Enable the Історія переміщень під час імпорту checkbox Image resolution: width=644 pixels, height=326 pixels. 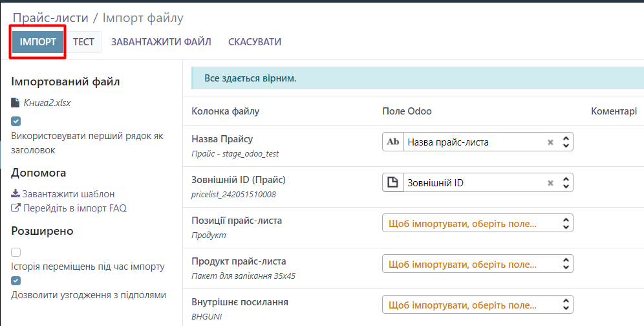point(16,252)
